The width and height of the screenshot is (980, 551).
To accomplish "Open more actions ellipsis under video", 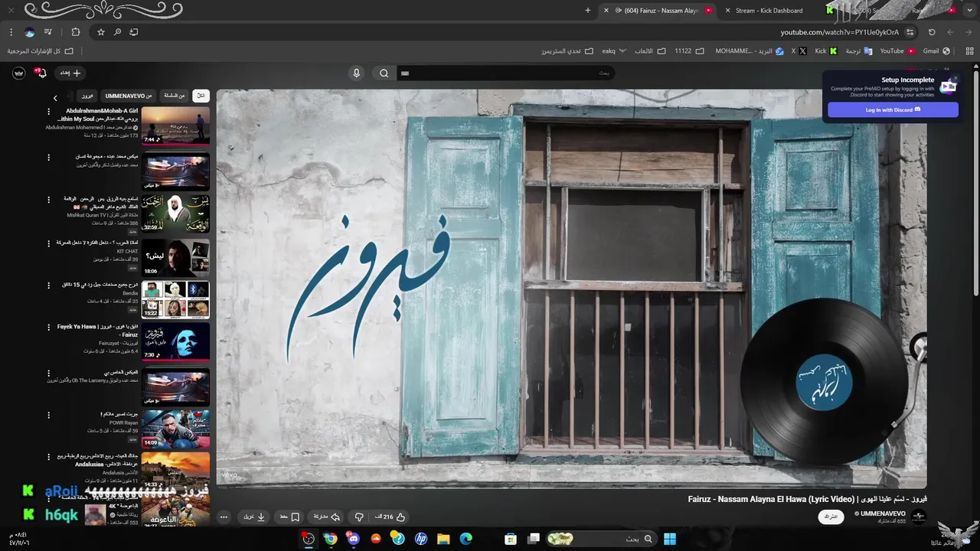I will pyautogui.click(x=224, y=517).
